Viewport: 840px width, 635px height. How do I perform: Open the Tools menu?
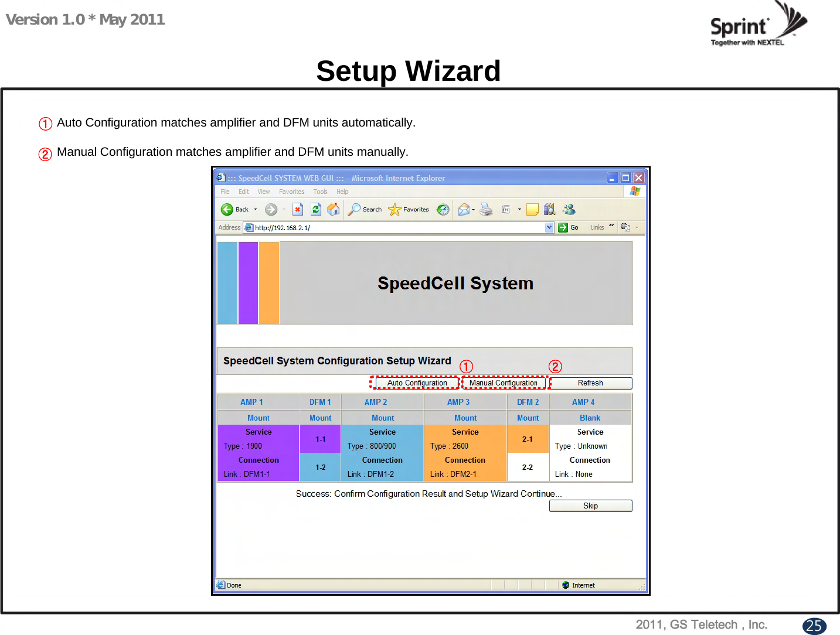320,192
